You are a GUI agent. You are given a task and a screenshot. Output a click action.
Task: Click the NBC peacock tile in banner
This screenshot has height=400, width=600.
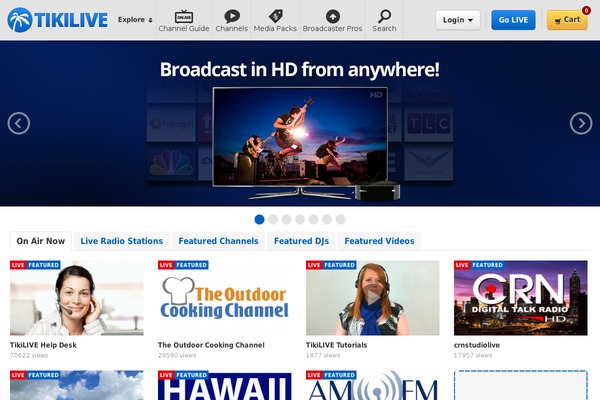click(171, 163)
